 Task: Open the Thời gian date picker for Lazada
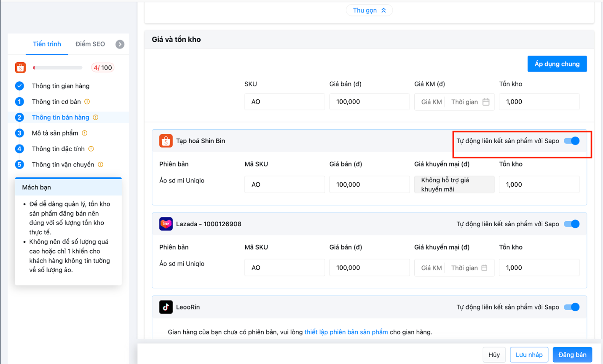[469, 268]
